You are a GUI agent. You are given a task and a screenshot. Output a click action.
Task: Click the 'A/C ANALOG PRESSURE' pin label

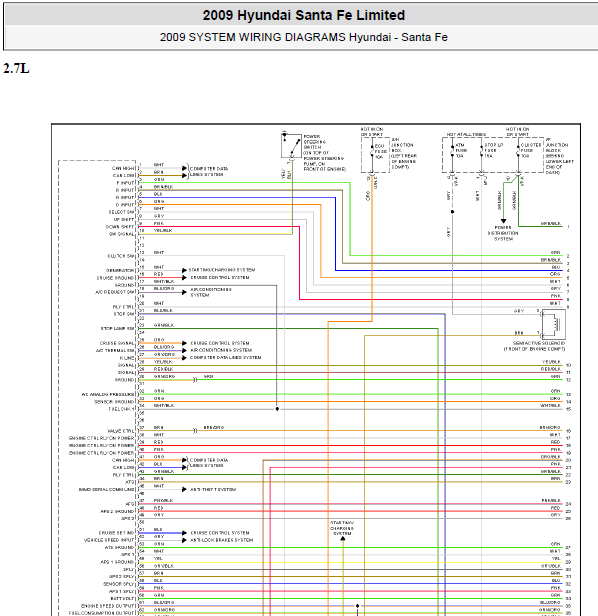click(x=108, y=394)
